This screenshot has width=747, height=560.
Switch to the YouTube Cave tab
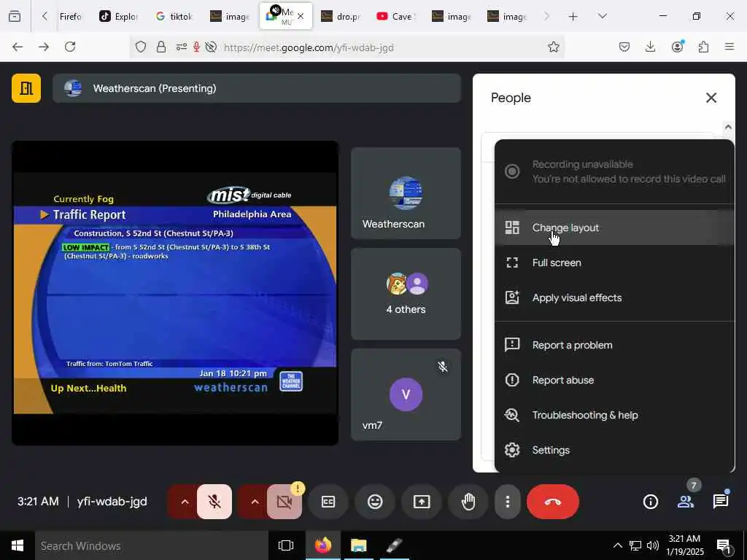396,16
